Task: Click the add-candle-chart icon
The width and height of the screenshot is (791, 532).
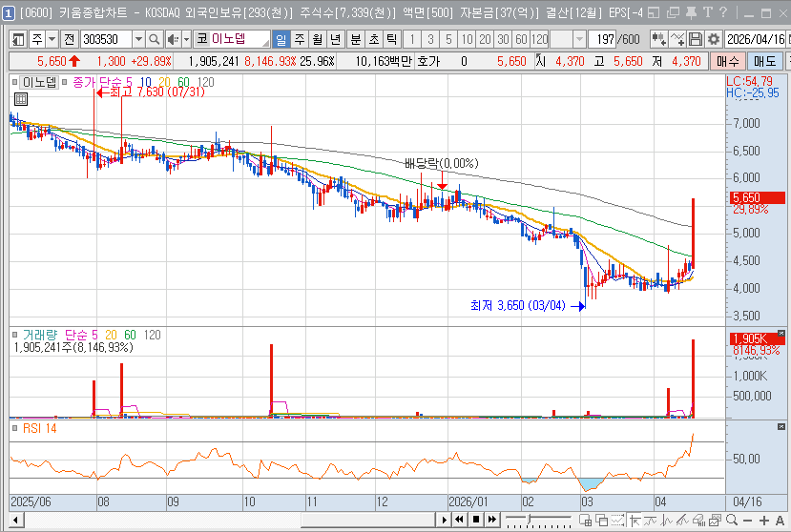Action: pos(657,39)
